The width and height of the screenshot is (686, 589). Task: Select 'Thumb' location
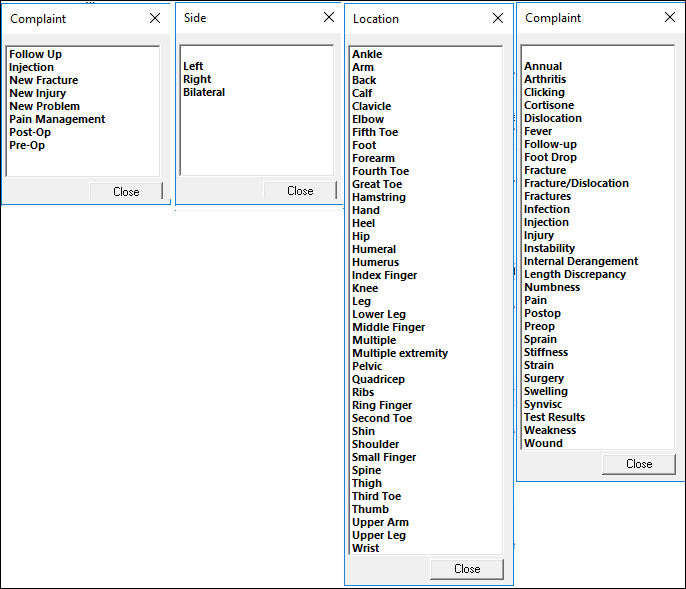tap(370, 509)
